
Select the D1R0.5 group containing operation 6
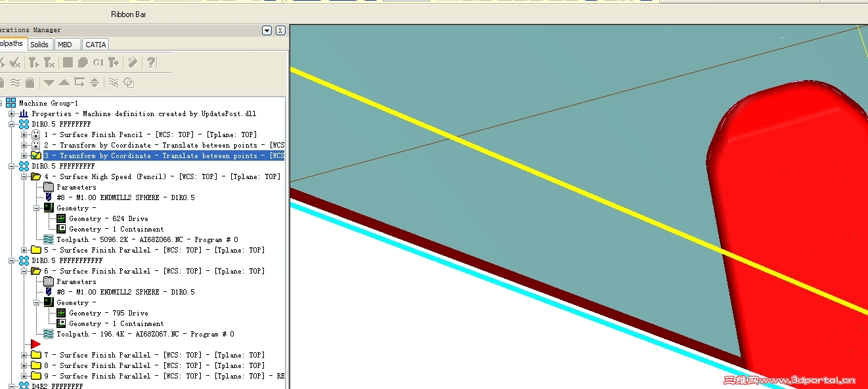click(x=67, y=260)
